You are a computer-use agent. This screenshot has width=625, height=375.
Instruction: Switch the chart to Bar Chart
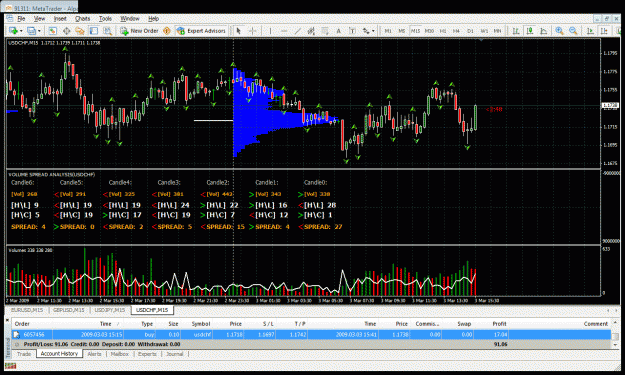coord(516,31)
